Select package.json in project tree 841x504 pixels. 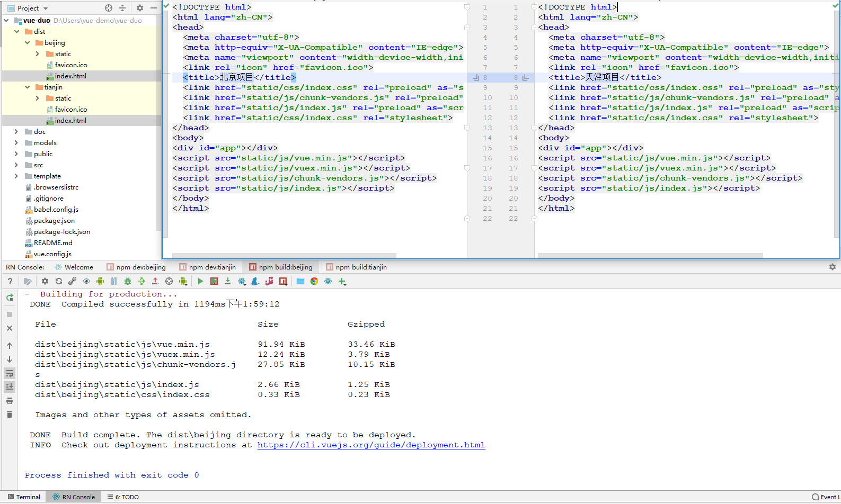coord(54,221)
